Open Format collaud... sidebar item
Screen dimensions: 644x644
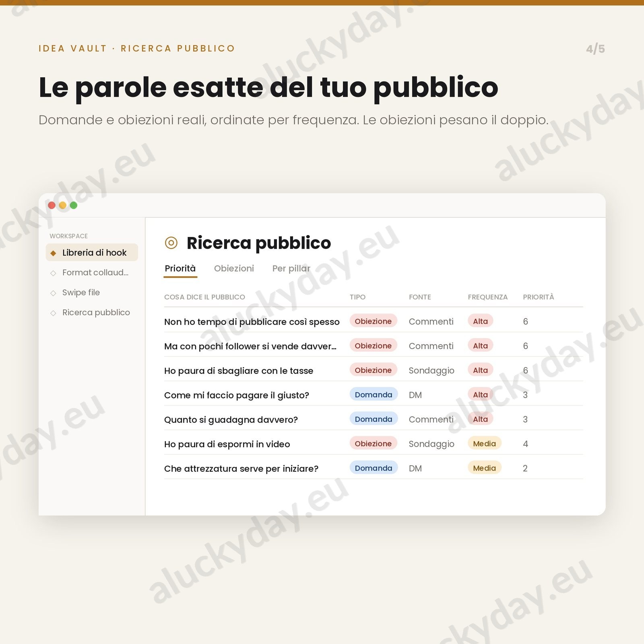click(x=92, y=272)
